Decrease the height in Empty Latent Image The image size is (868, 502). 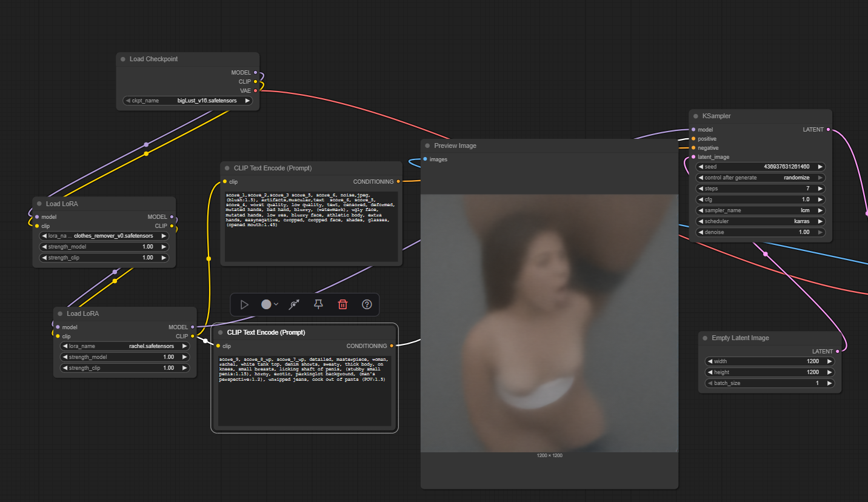click(710, 372)
